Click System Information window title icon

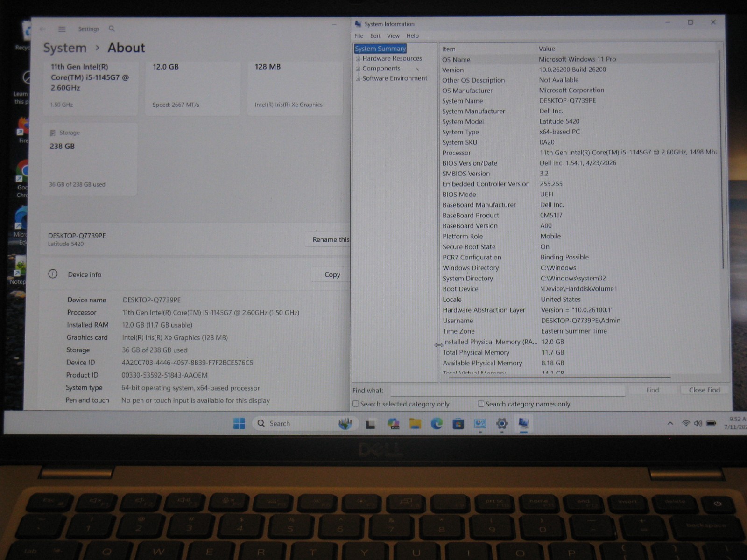click(358, 24)
